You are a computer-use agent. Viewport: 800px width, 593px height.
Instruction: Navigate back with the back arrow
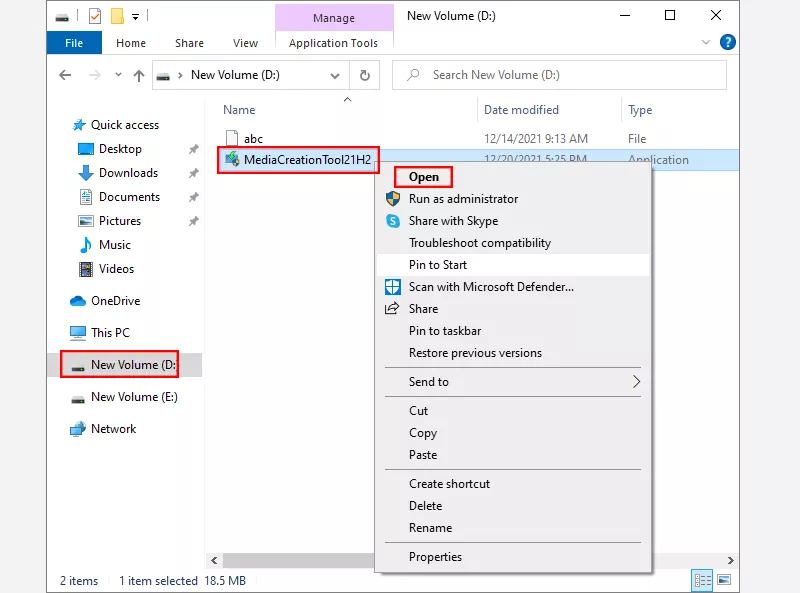[66, 75]
